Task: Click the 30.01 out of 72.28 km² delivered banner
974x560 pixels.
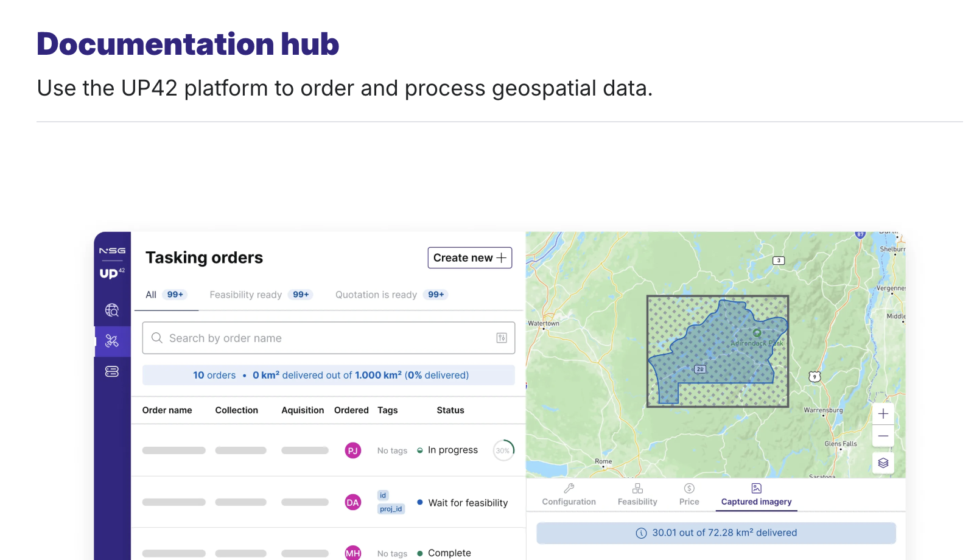Action: pos(716,533)
